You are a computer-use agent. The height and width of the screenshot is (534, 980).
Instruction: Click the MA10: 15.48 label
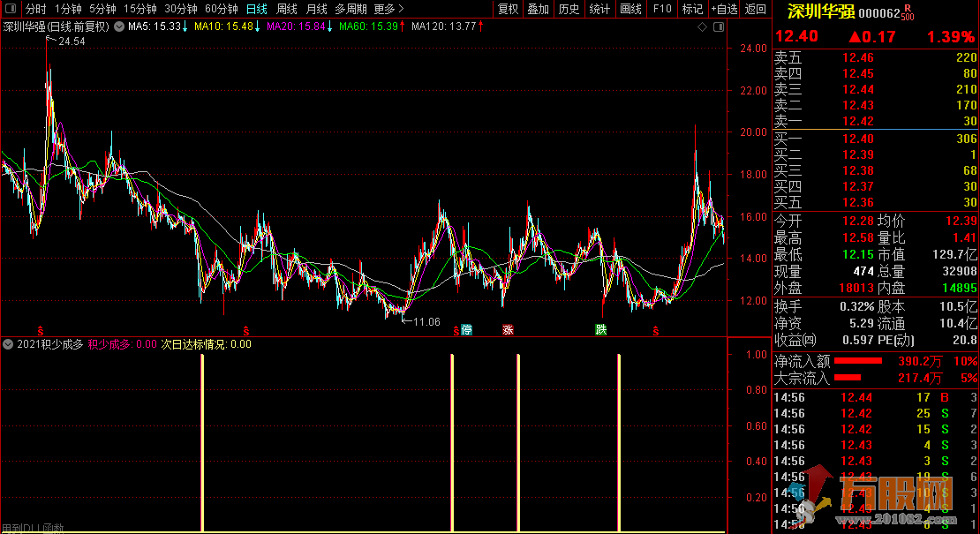pyautogui.click(x=223, y=26)
